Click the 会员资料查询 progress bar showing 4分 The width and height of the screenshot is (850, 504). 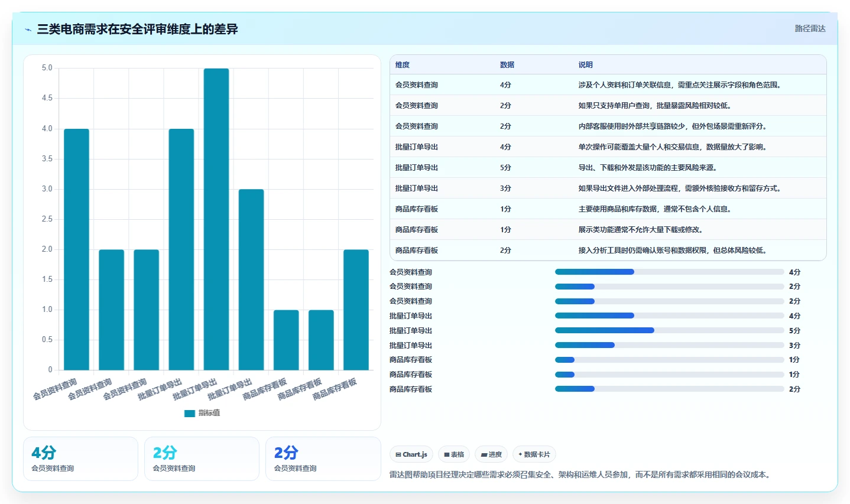point(669,272)
